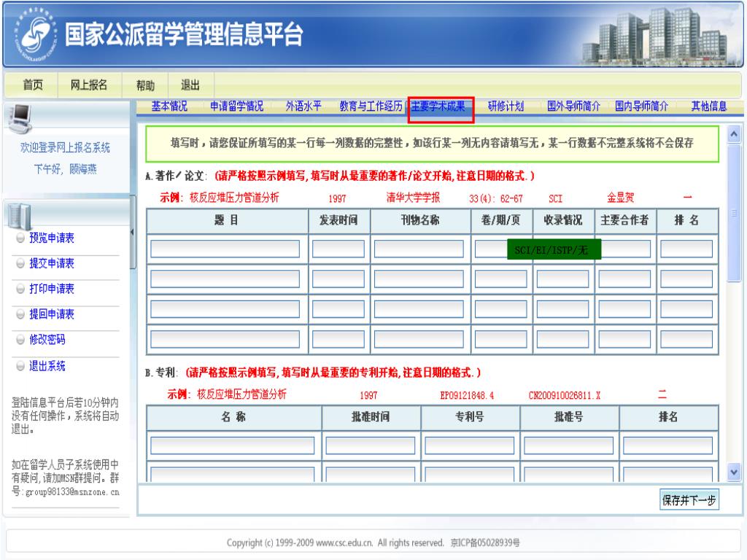Image resolution: width=747 pixels, height=560 pixels.
Task: Switch to the 国内导师简介 tab
Action: (x=641, y=106)
